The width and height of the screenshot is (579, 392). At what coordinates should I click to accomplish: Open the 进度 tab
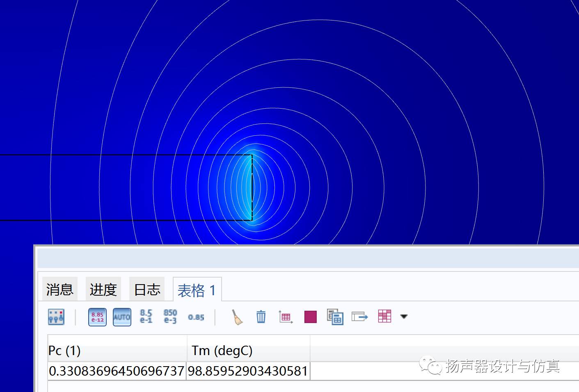pyautogui.click(x=103, y=289)
